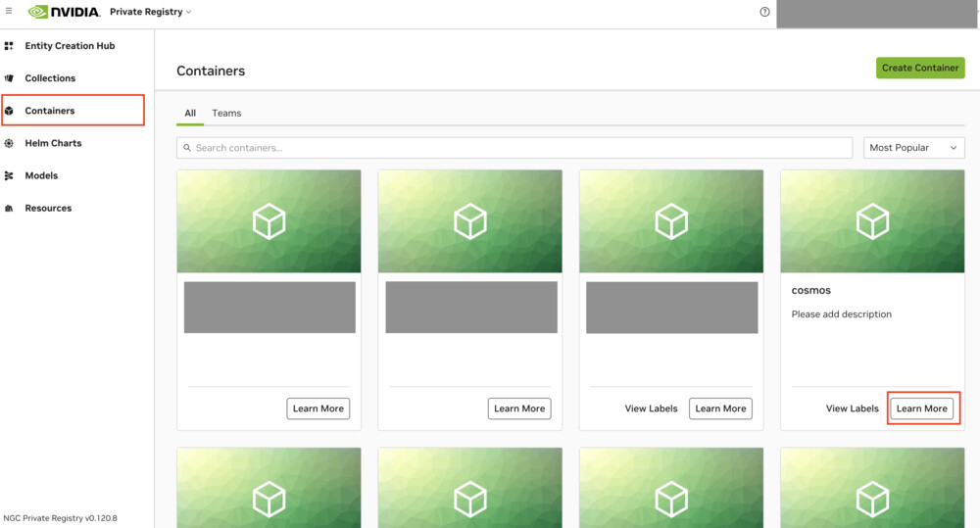Screen dimensions: 980x528
Task: Click the Resources sidebar icon
Action: coord(10,209)
